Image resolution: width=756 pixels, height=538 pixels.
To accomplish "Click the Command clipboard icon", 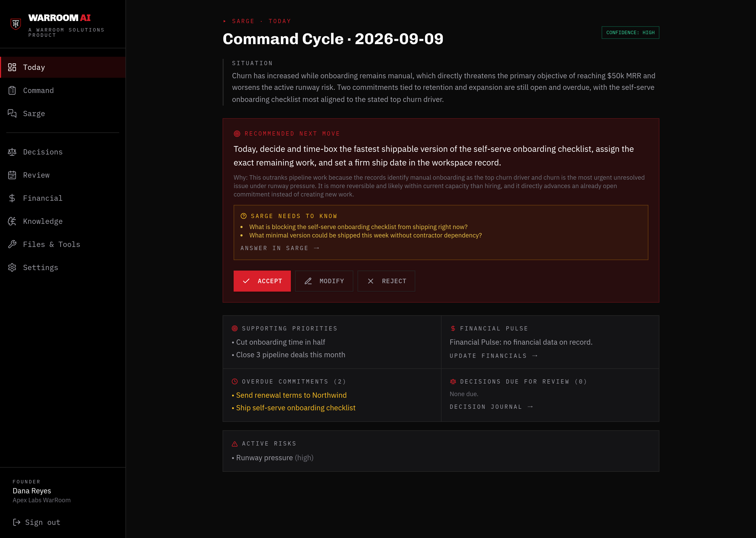I will coord(12,90).
